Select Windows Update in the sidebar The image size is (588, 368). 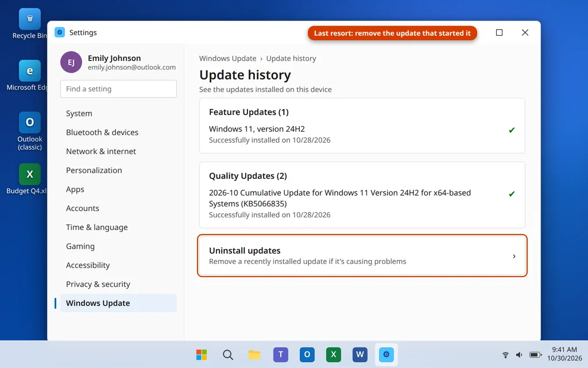118,303
